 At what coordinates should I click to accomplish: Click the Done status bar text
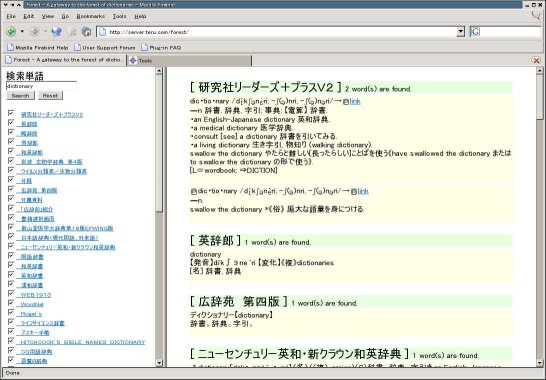pos(13,373)
